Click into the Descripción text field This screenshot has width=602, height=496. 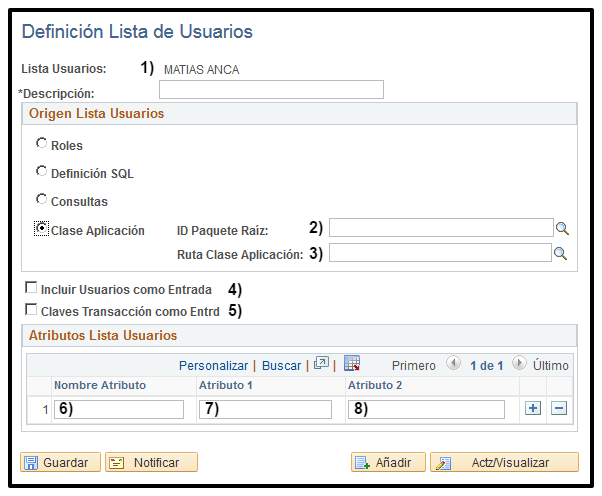271,90
